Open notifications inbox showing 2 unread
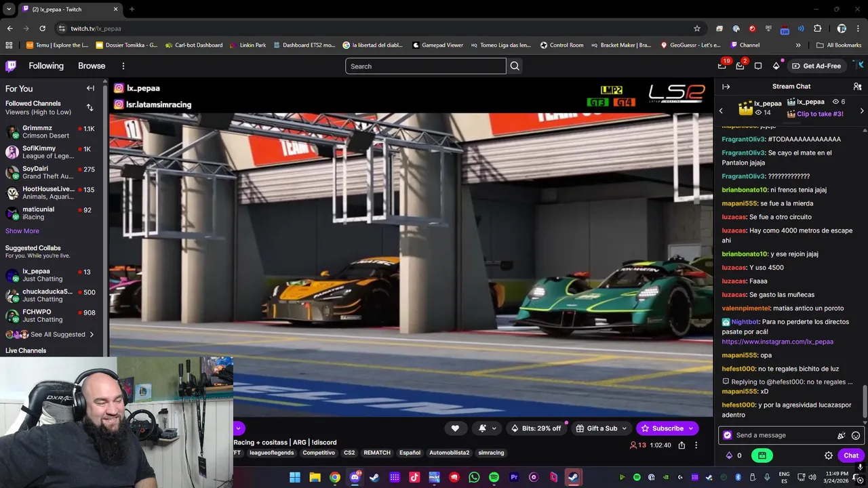The width and height of the screenshot is (868, 488). point(740,66)
